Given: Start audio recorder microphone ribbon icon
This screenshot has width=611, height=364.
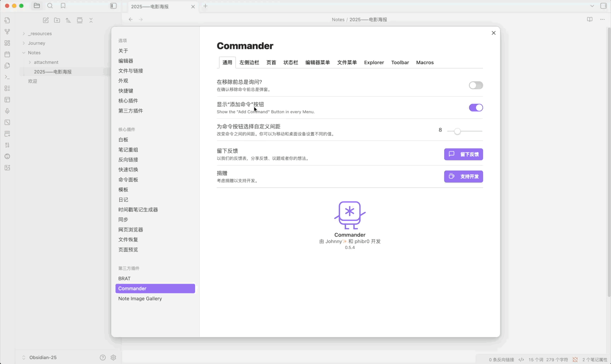Looking at the screenshot, I should point(7,111).
